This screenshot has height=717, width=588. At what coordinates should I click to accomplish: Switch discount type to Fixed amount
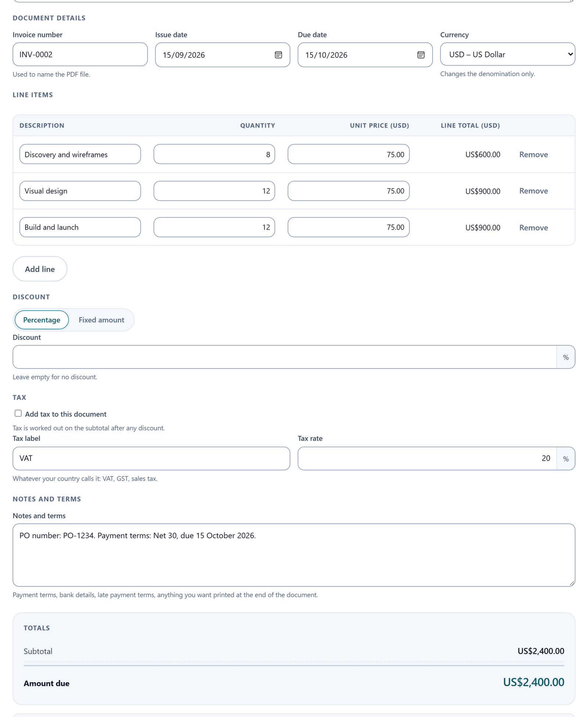[x=101, y=320]
